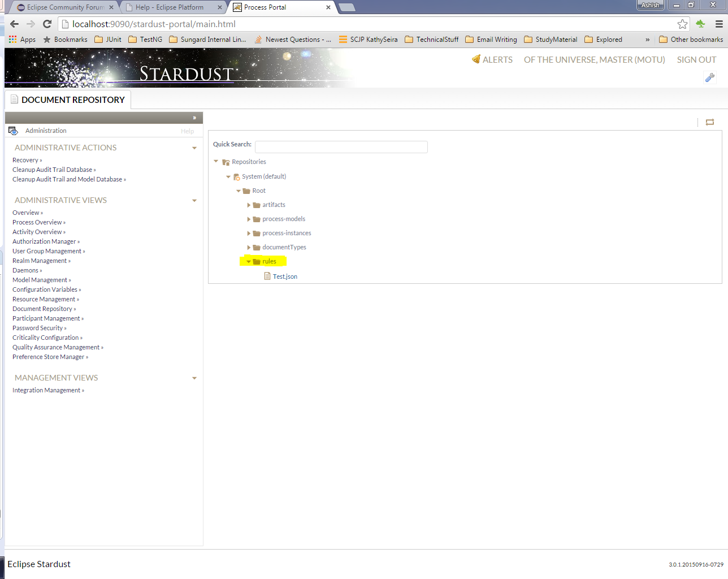Screen dimensions: 728x579
Task: Open Preference Store Manager link
Action: 50,357
